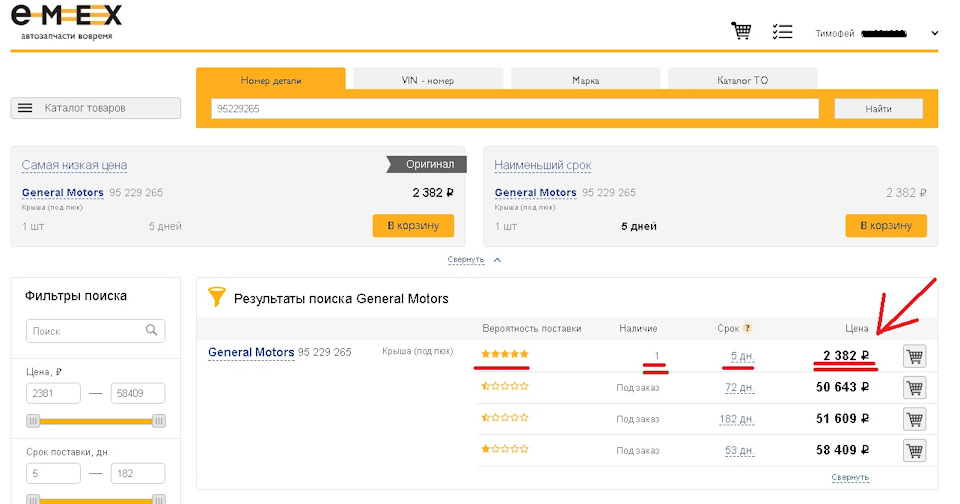960x504 pixels.
Task: Open the shopping cart icon in header
Action: tap(741, 31)
